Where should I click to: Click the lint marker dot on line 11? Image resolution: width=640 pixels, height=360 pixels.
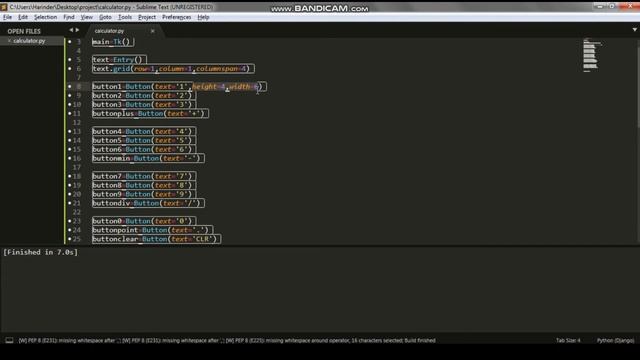coord(70,113)
